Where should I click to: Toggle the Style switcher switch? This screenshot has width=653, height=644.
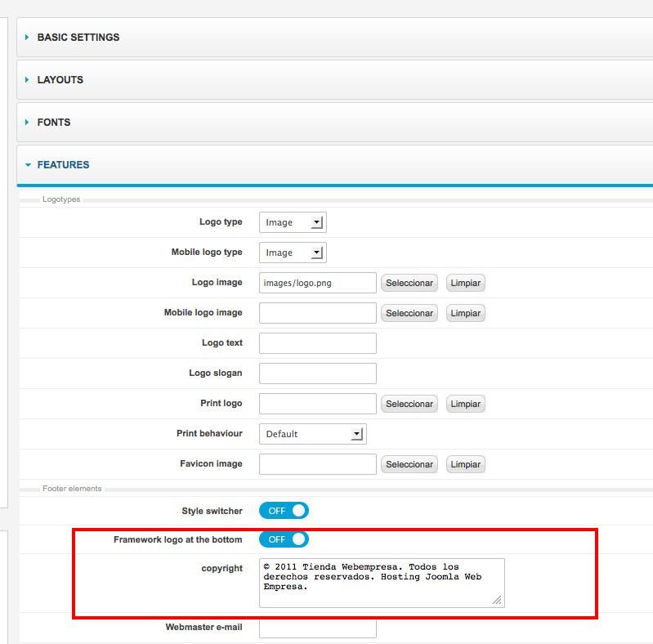[284, 511]
